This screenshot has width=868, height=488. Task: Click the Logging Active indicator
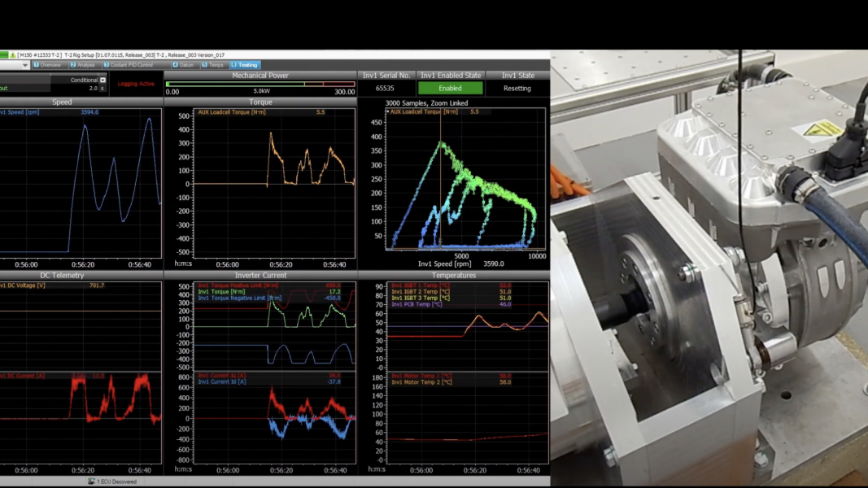click(x=135, y=82)
